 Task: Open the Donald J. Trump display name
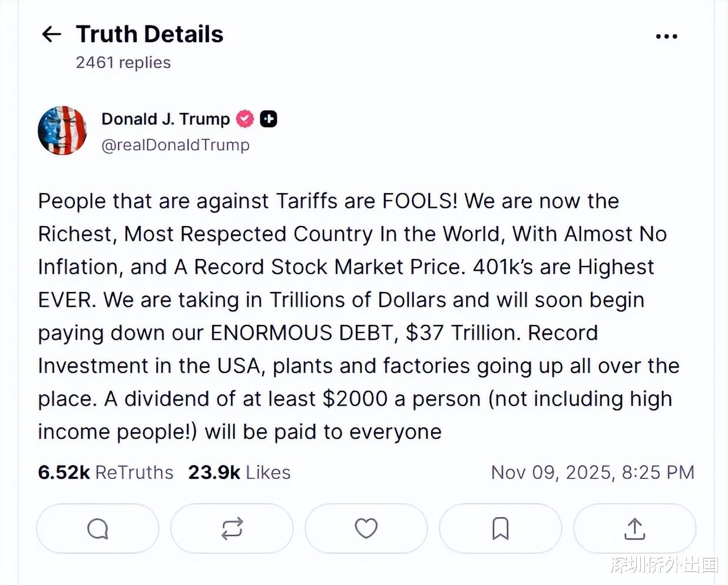click(166, 119)
